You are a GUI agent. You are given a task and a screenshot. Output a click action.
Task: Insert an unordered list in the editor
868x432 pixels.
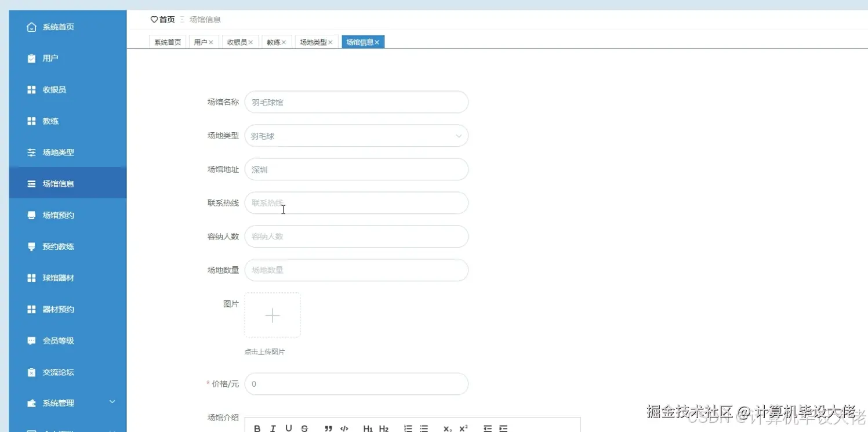coord(423,429)
